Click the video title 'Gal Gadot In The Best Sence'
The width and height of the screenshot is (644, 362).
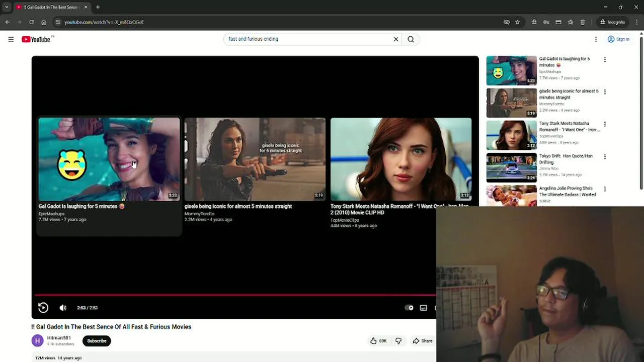pos(111,327)
